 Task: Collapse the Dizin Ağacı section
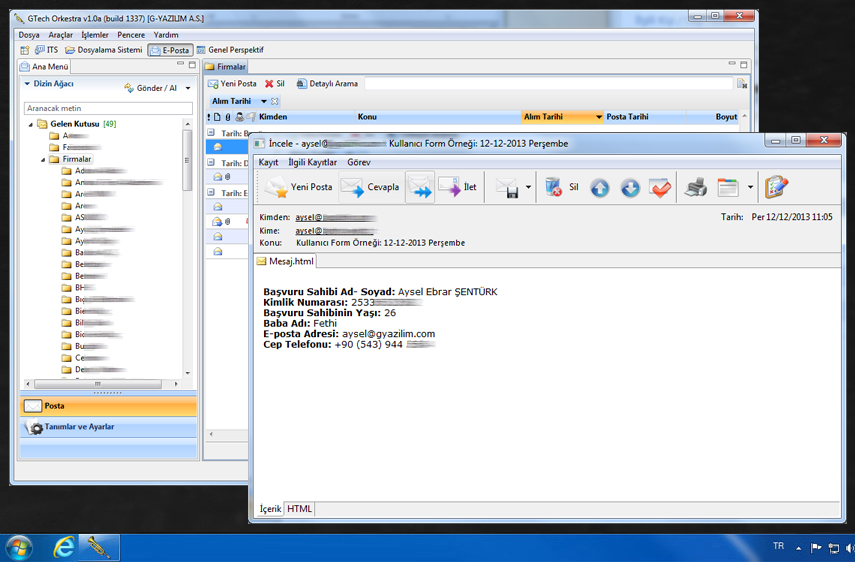pos(27,84)
